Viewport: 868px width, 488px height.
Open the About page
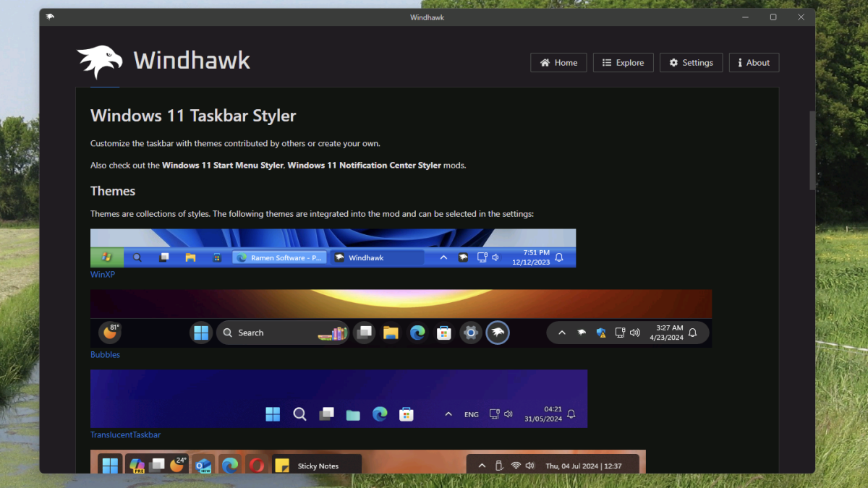tap(754, 63)
